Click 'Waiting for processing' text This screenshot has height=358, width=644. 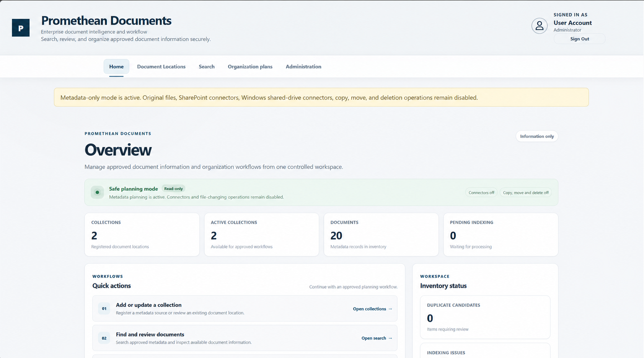tap(471, 247)
